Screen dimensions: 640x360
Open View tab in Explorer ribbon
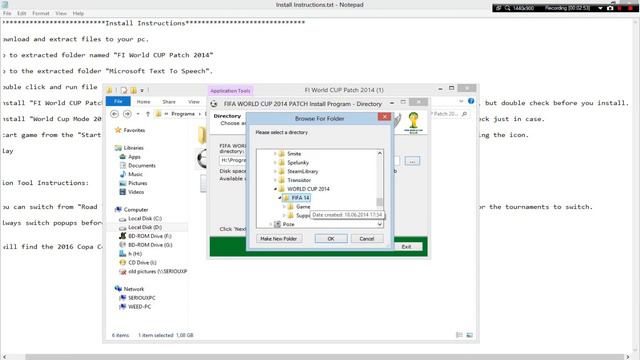pyautogui.click(x=194, y=102)
